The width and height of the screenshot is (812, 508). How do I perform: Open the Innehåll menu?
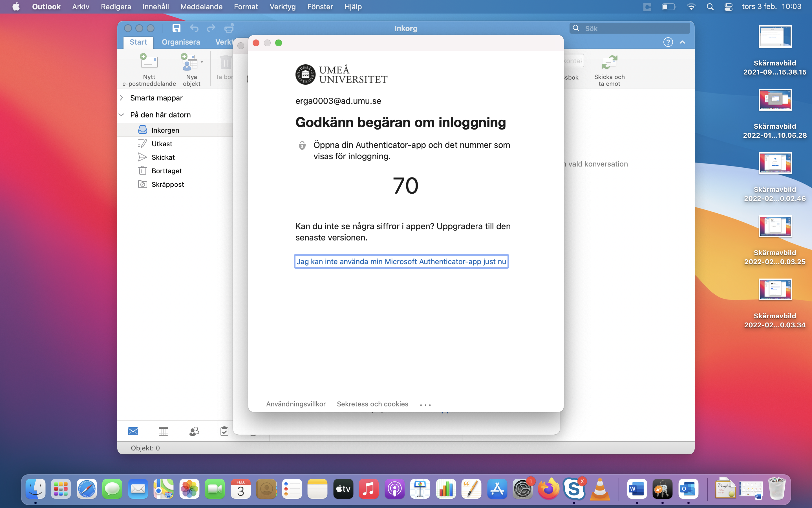click(x=156, y=7)
